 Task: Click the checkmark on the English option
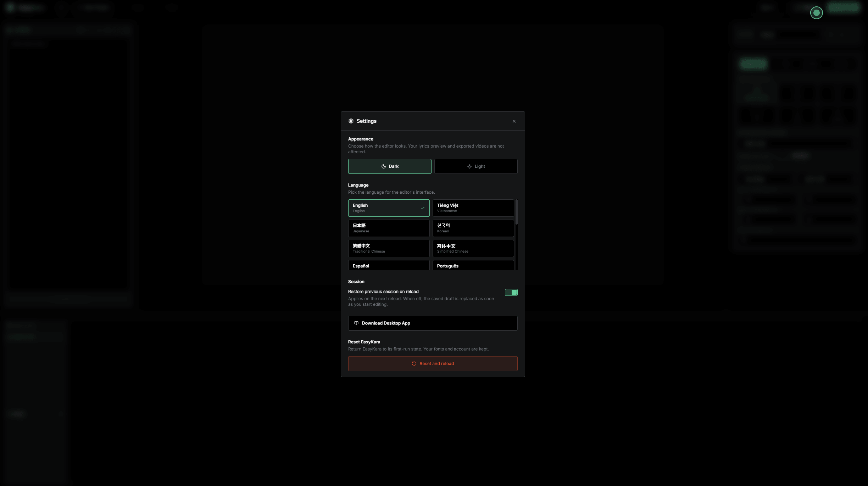pos(422,208)
